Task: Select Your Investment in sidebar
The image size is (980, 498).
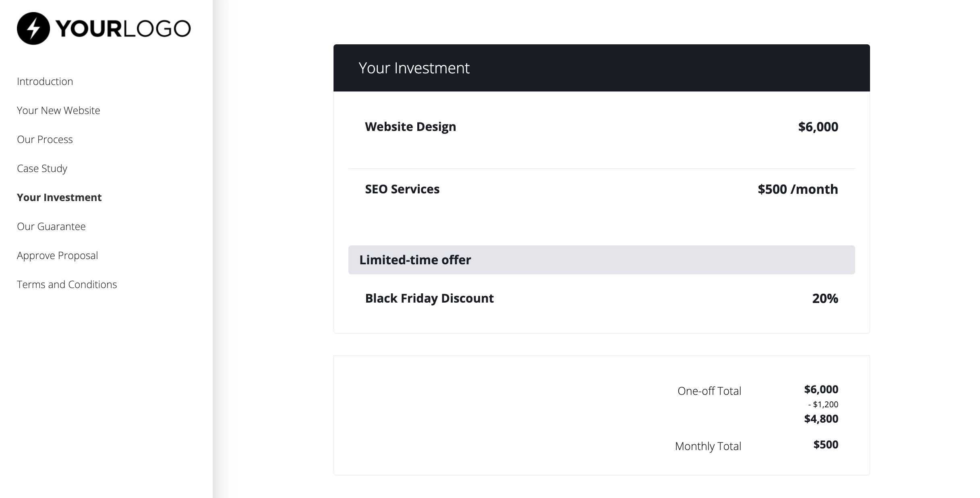Action: coord(59,197)
